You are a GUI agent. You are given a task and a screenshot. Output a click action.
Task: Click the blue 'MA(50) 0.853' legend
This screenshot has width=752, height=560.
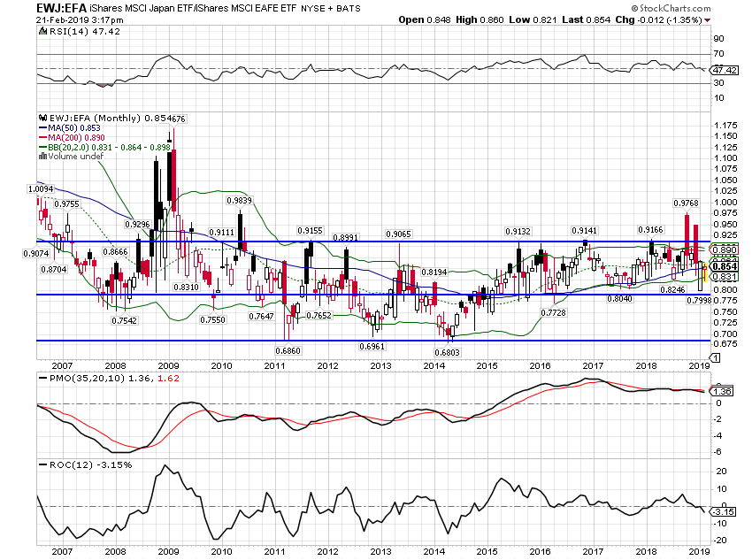[74, 128]
